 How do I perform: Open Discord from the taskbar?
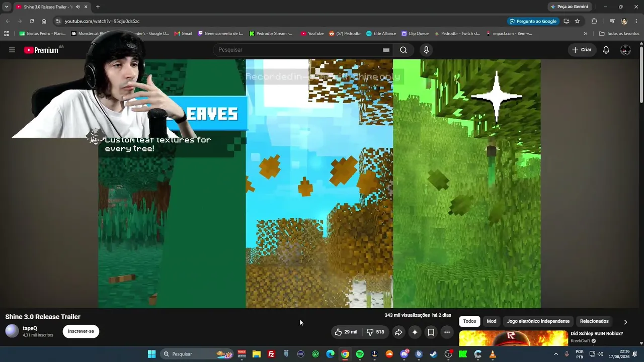click(404, 354)
